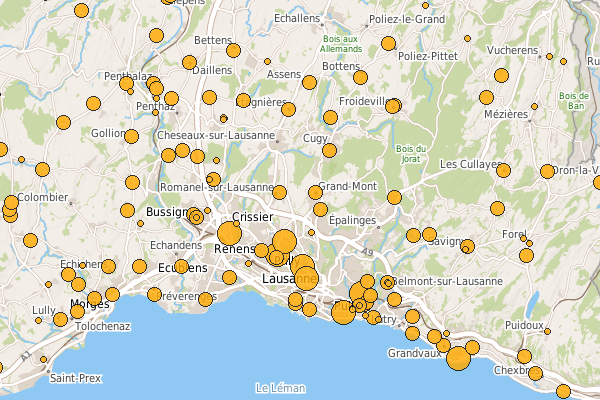Click the largest orange circle above Lausanne
The image size is (600, 400).
point(284,242)
